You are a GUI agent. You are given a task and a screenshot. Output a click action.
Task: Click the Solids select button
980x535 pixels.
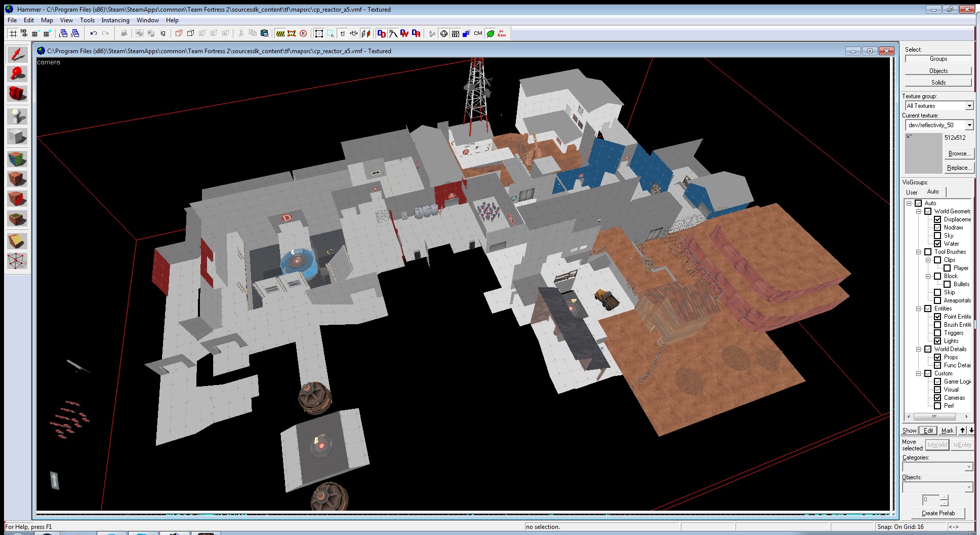point(938,83)
